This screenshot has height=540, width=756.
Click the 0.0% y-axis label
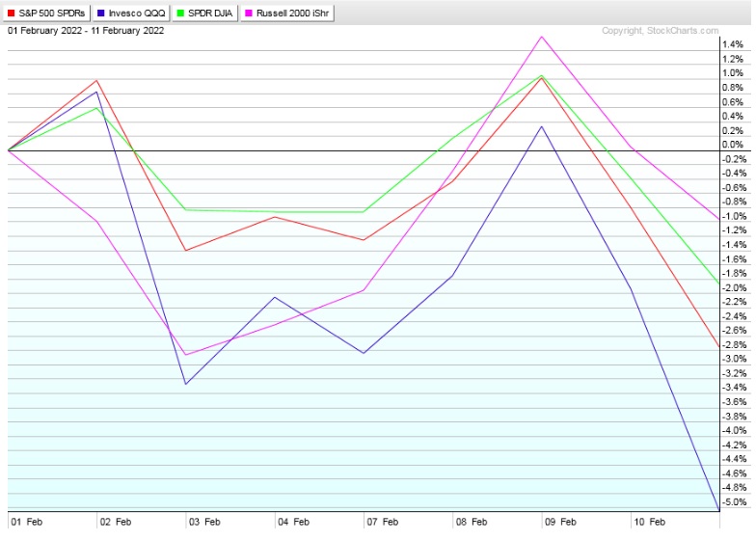pyautogui.click(x=733, y=145)
